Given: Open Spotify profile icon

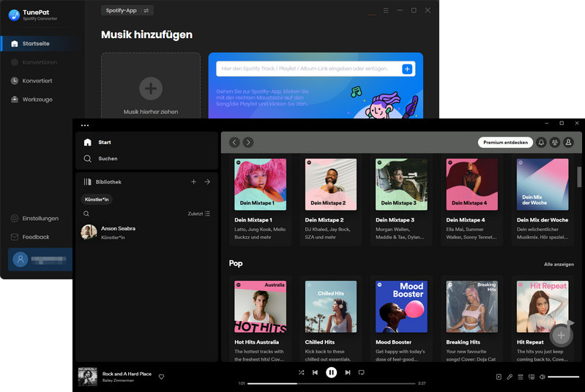Looking at the screenshot, I should click(x=569, y=143).
